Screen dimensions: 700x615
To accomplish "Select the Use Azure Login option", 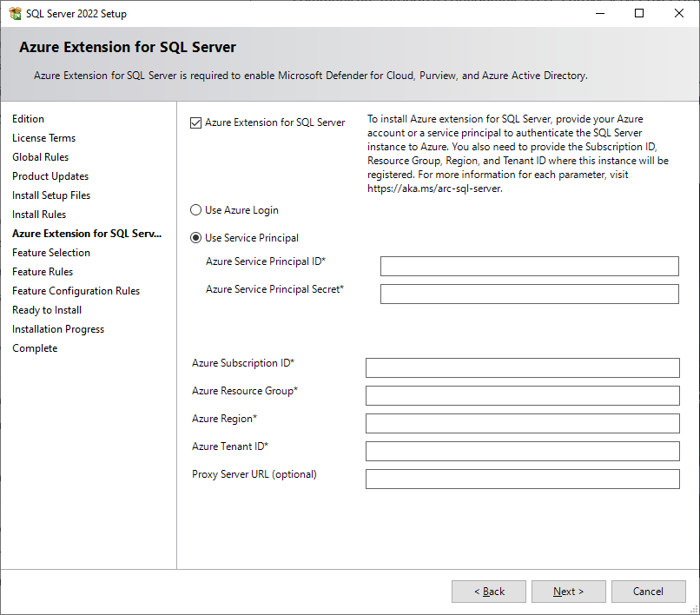I will coord(195,210).
